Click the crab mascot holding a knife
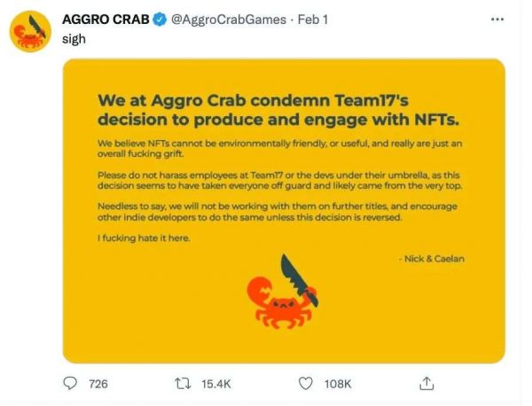Viewport: 532px width, 406px height. pyautogui.click(x=280, y=295)
